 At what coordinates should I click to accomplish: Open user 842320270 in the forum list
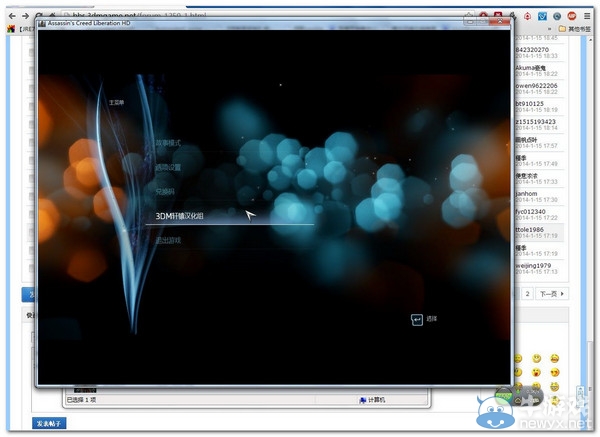[532, 49]
